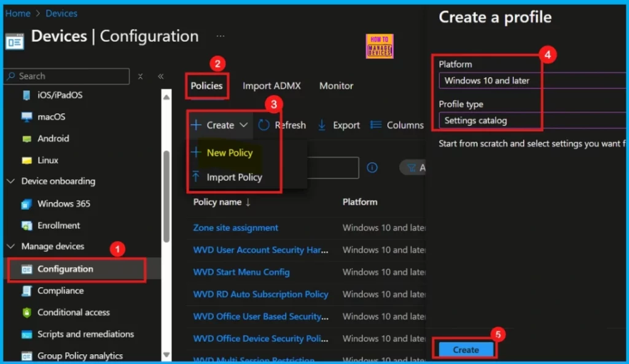Click the Enrollment icon
629x364 pixels.
pyautogui.click(x=26, y=226)
